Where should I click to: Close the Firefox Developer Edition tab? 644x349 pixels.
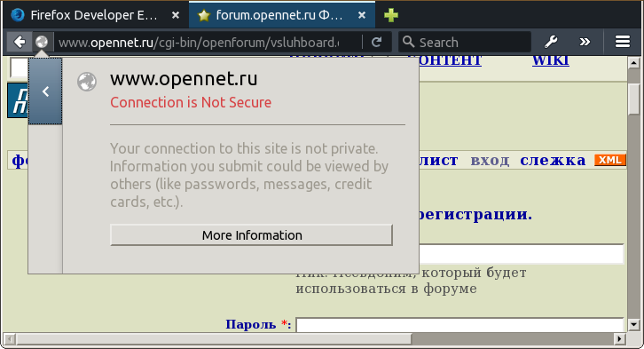176,15
